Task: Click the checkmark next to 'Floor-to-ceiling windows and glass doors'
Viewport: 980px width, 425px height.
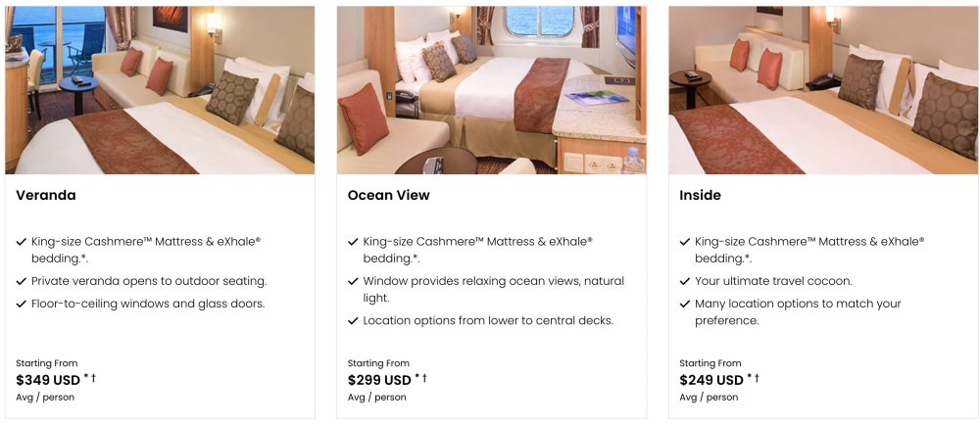Action: pos(22,304)
